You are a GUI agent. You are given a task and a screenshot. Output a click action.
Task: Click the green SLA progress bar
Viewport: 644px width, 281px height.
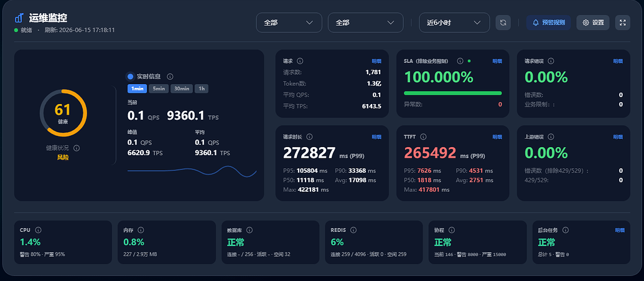coord(452,93)
